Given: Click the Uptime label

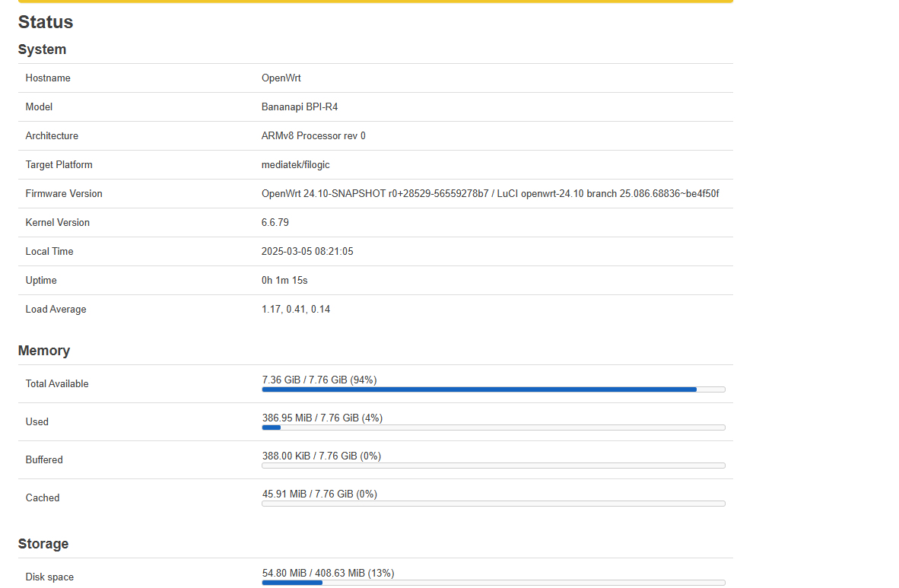Looking at the screenshot, I should (x=41, y=281).
